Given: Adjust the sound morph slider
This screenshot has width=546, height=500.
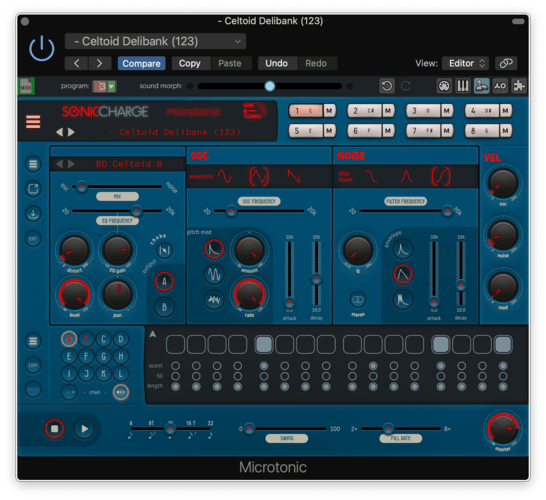Looking at the screenshot, I should tap(270, 86).
